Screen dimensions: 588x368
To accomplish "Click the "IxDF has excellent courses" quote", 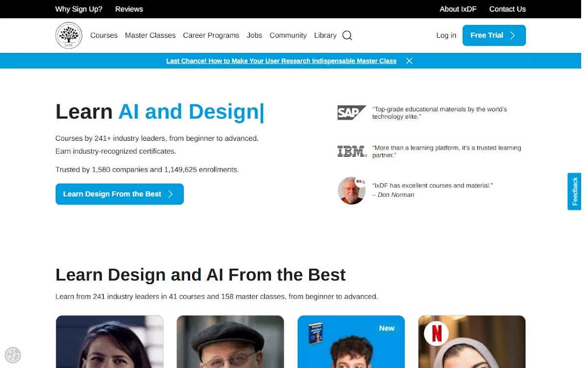I will pos(432,185).
